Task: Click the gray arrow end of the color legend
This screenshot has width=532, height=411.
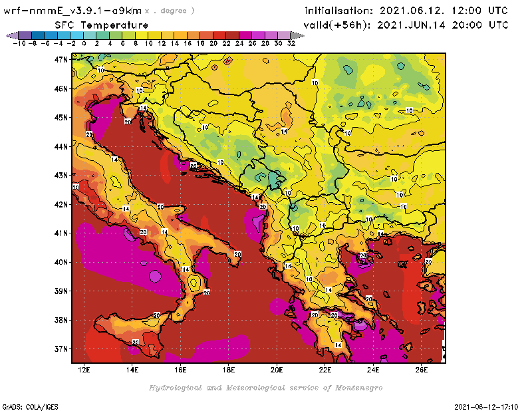Action: (x=297, y=35)
